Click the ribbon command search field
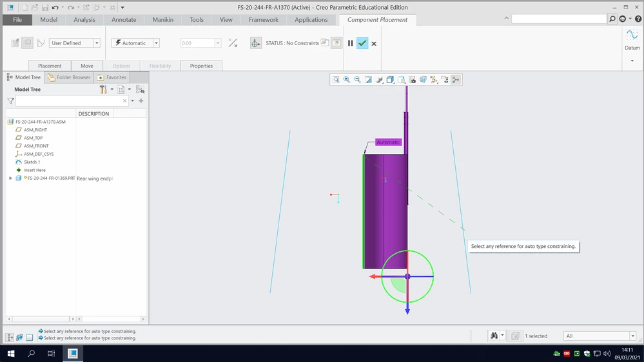The image size is (644, 362). [x=559, y=19]
